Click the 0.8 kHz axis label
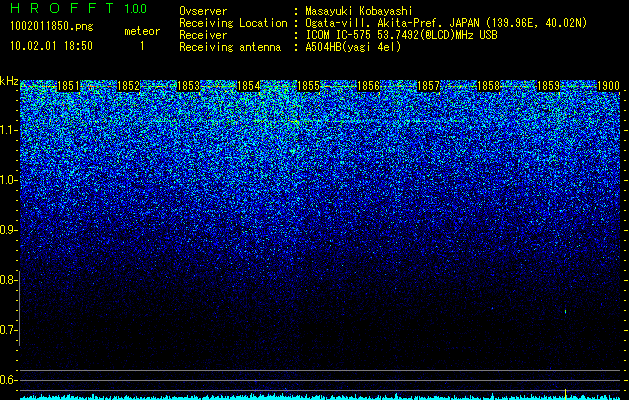Screen dimensions: 629x400 (8, 280)
